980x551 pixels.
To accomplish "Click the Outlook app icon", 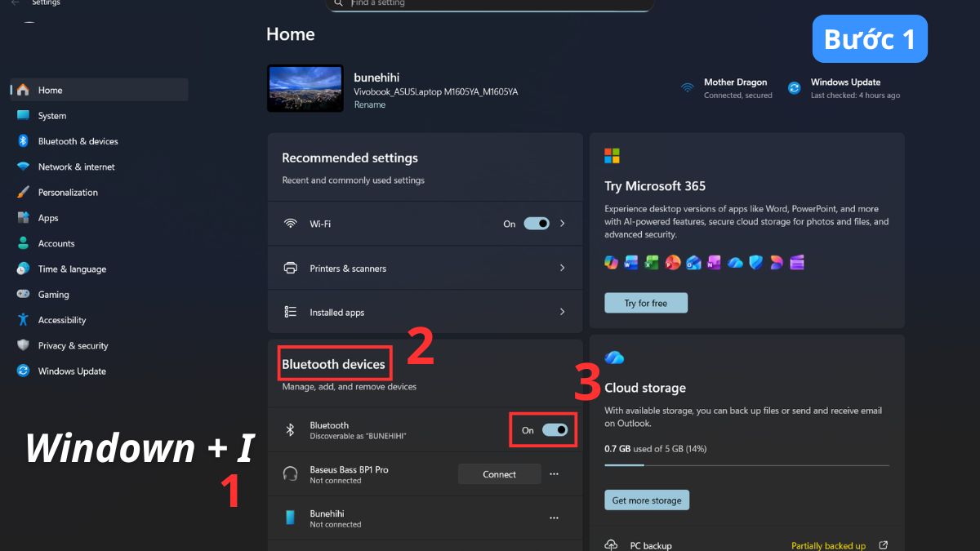I will coord(693,262).
